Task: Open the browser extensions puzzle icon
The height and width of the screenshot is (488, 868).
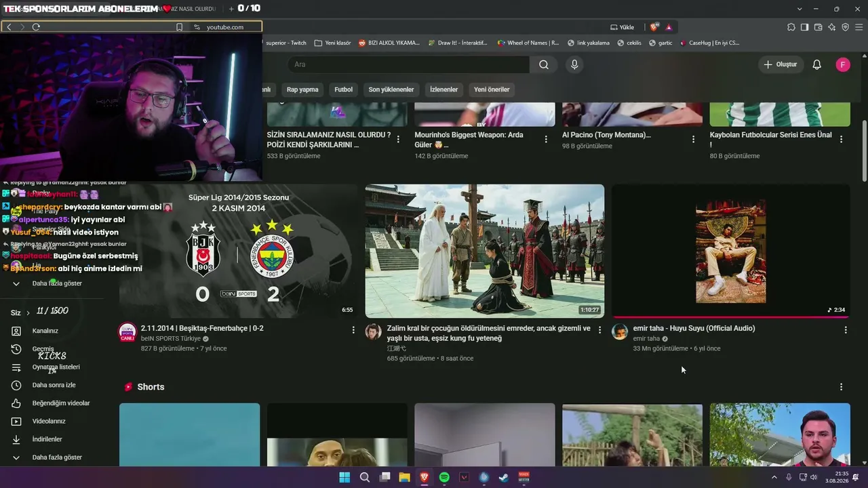Action: (791, 27)
